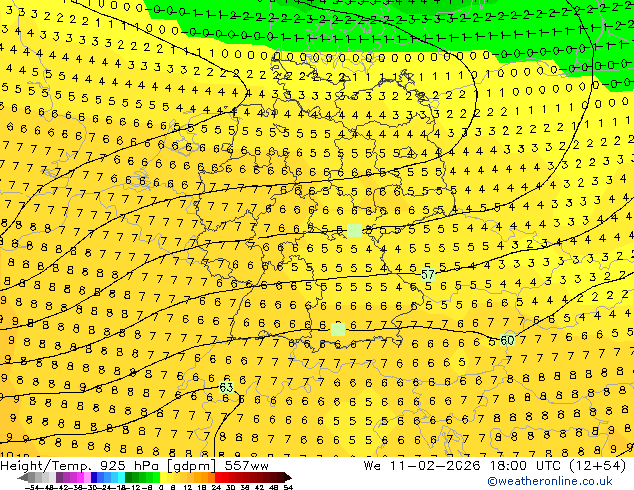Screen dimensions: 634x490
Task: Click the forecast date We 11-02-2026
Action: 423,466
